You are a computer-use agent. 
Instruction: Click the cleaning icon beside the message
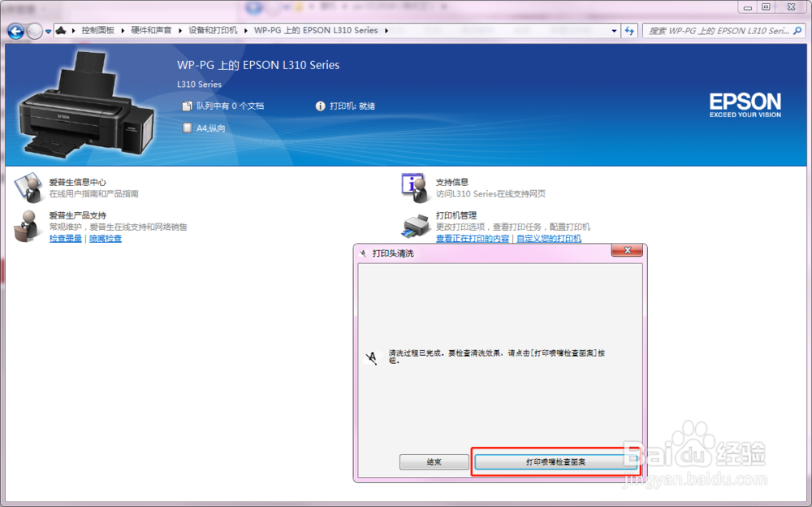(x=371, y=357)
